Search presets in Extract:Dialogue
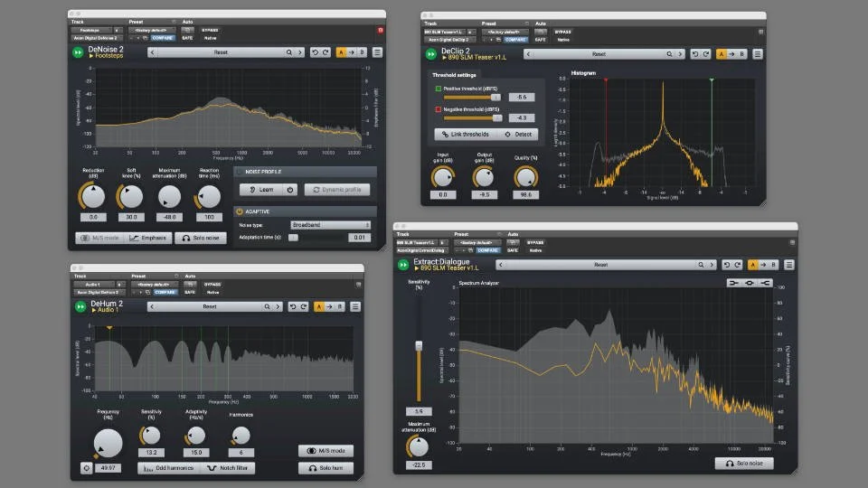868x488 pixels. 701,265
